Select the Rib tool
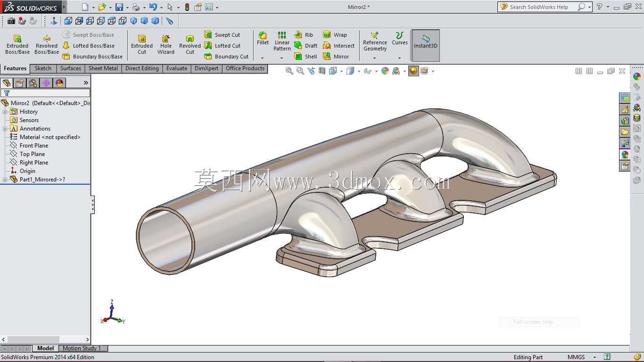644x362 pixels. click(x=304, y=35)
